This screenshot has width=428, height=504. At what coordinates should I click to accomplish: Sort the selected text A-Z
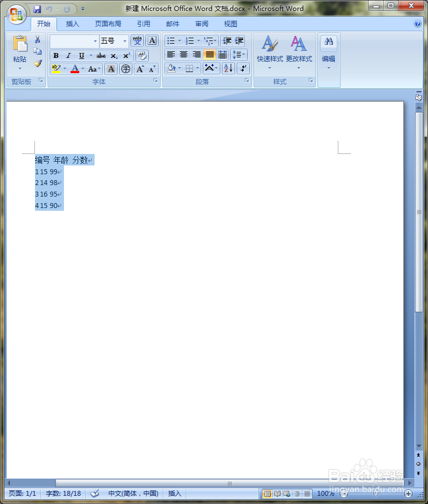(228, 68)
